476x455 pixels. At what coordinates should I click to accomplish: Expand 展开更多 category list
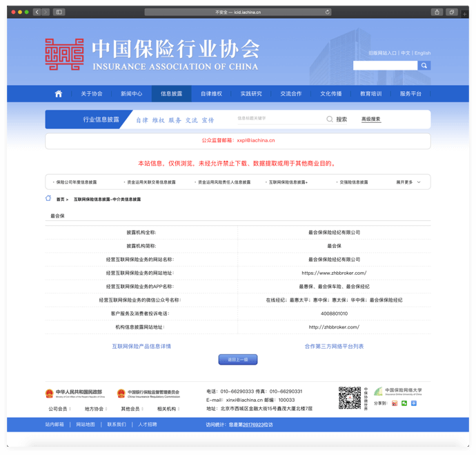point(408,182)
